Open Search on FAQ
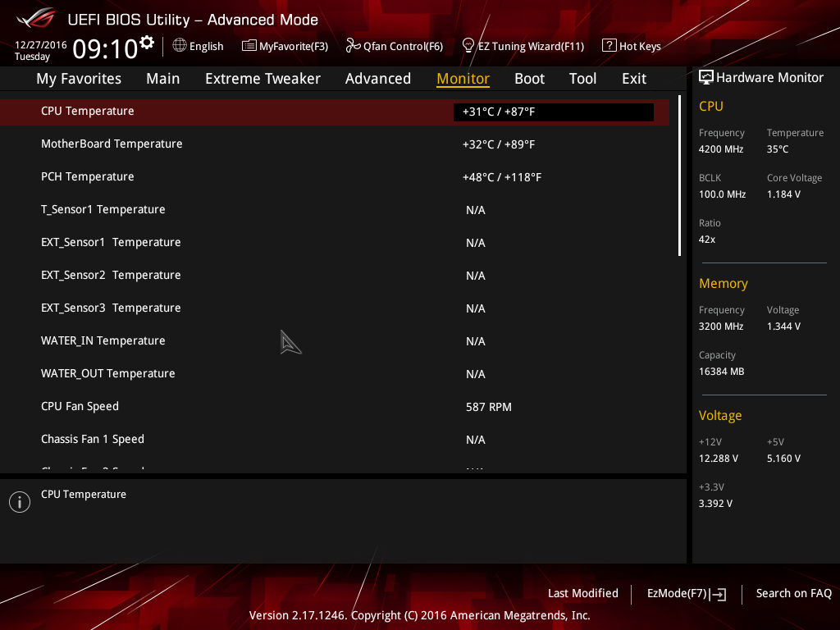The image size is (840, 630). pyautogui.click(x=794, y=593)
